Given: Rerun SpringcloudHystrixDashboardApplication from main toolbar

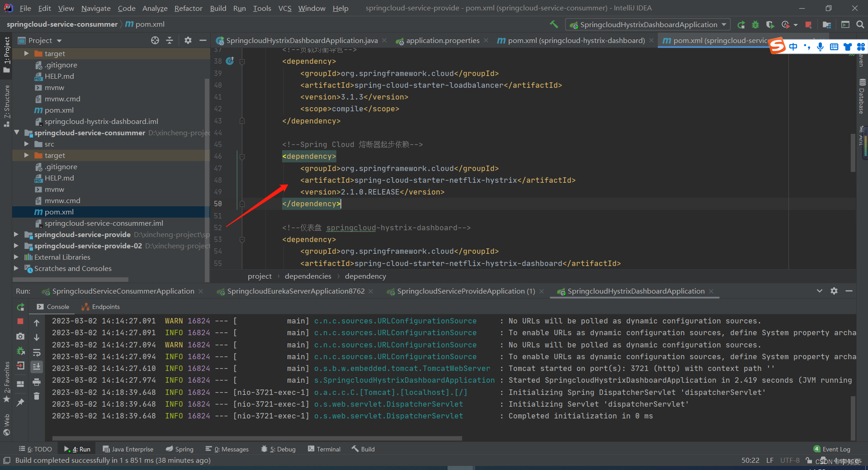Looking at the screenshot, I should pos(741,24).
